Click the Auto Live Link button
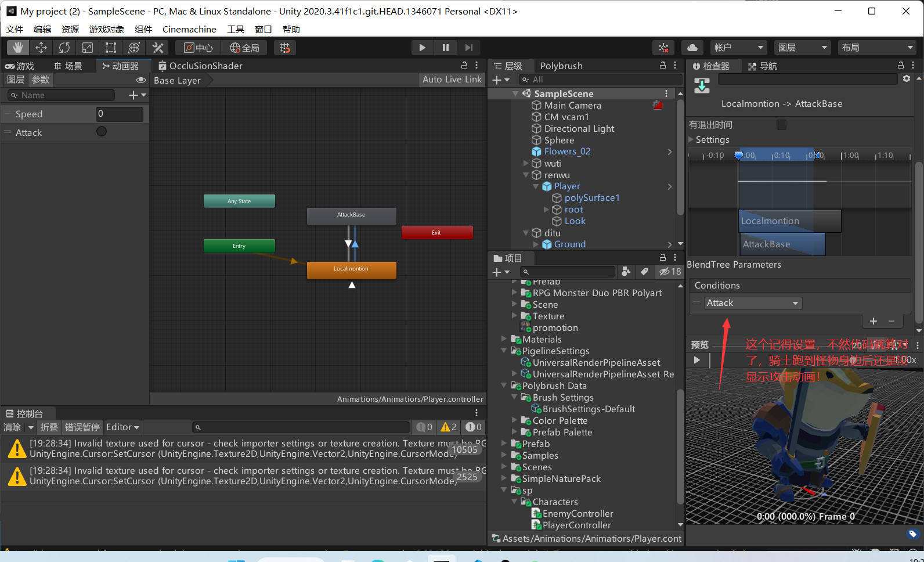924x562 pixels. [452, 80]
